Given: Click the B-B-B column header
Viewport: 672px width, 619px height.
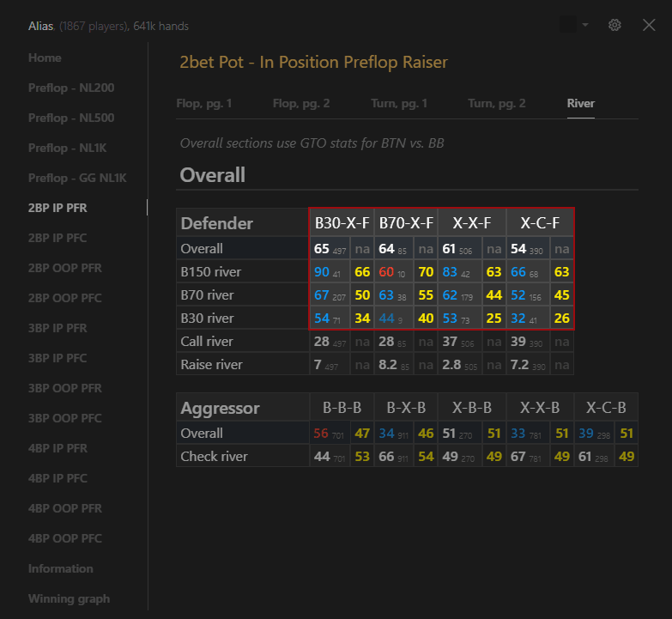Looking at the screenshot, I should (342, 407).
